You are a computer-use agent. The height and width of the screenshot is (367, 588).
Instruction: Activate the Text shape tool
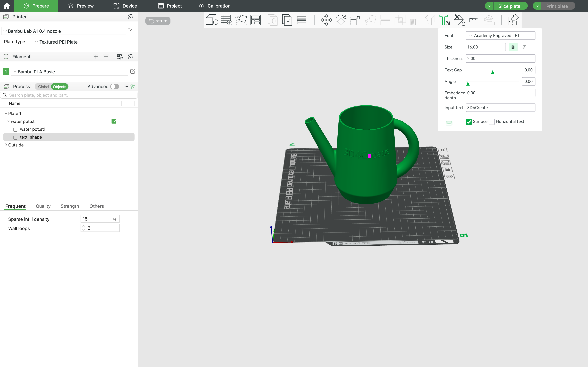[x=444, y=20]
